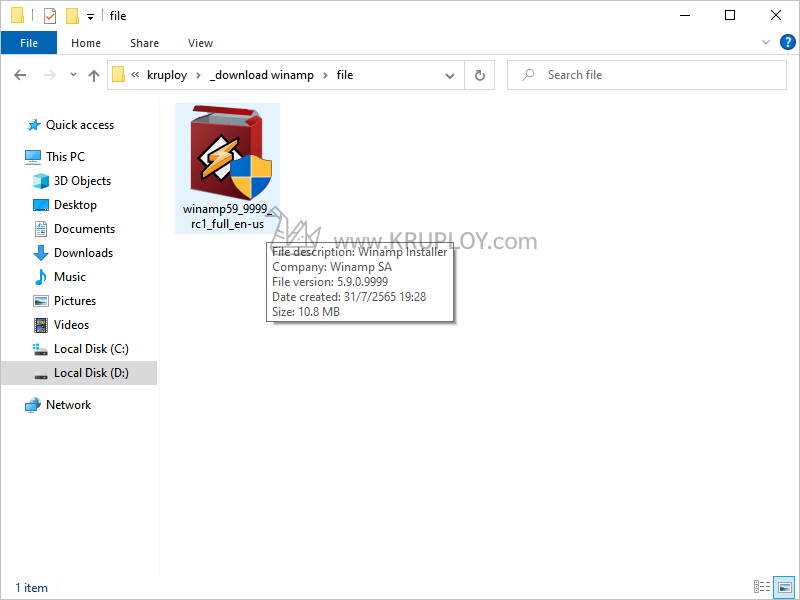This screenshot has width=800, height=600.
Task: Click the search magnifier icon
Action: (528, 75)
